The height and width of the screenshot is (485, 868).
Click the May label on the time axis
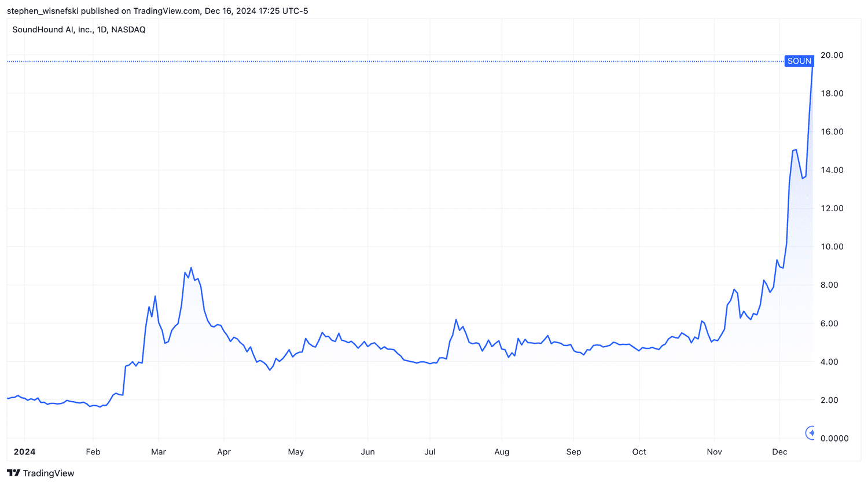(x=296, y=451)
